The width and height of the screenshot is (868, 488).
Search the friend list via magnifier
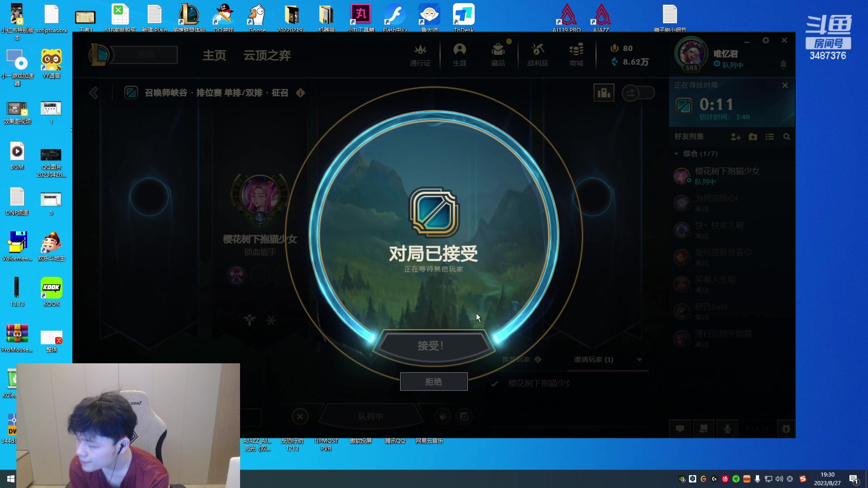[787, 137]
